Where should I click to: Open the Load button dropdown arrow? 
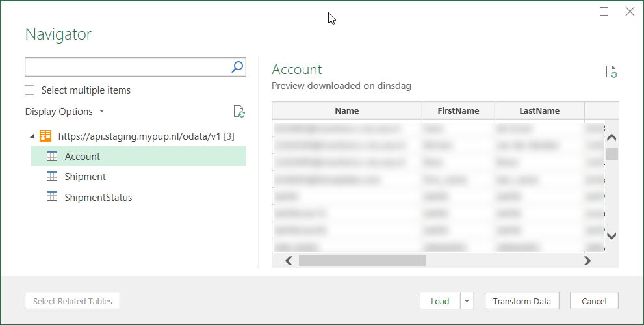468,301
